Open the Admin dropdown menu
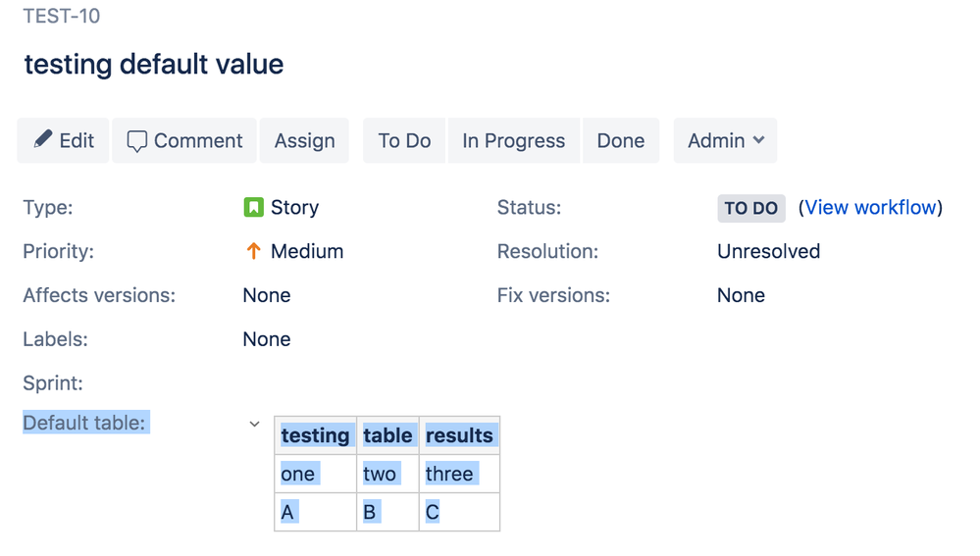980x556 pixels. [x=725, y=140]
